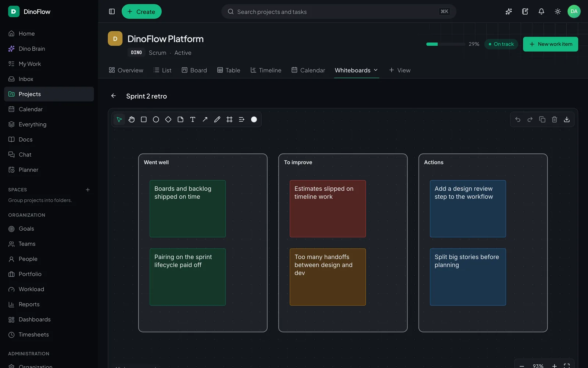Open the quick note compose icon
This screenshot has height=368, width=588.
click(x=525, y=11)
